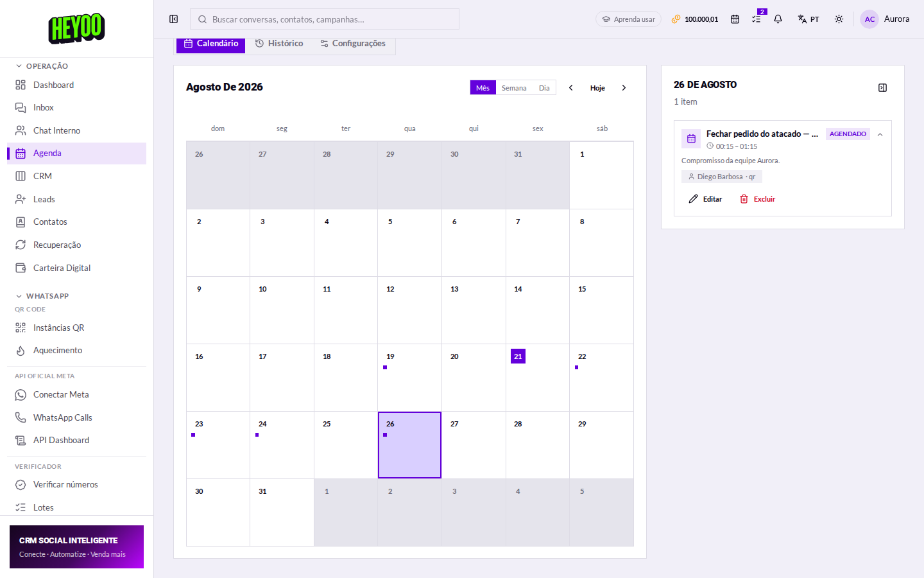Open the CRM sidebar item
Viewport: 924px width, 578px height.
click(x=76, y=176)
